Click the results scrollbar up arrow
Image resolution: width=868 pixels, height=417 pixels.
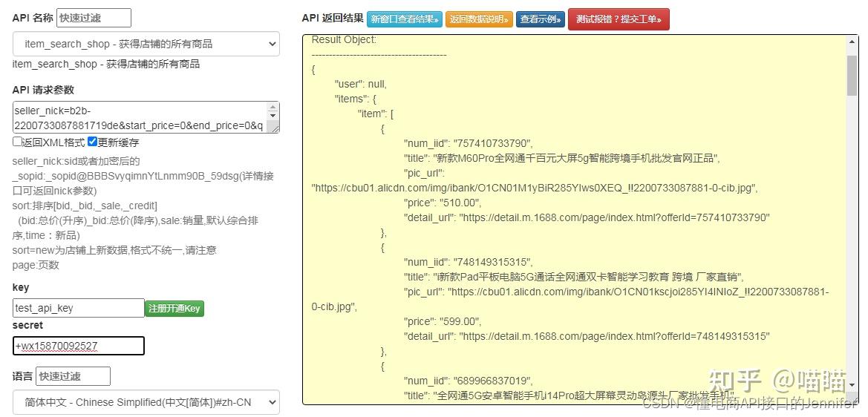pyautogui.click(x=852, y=42)
